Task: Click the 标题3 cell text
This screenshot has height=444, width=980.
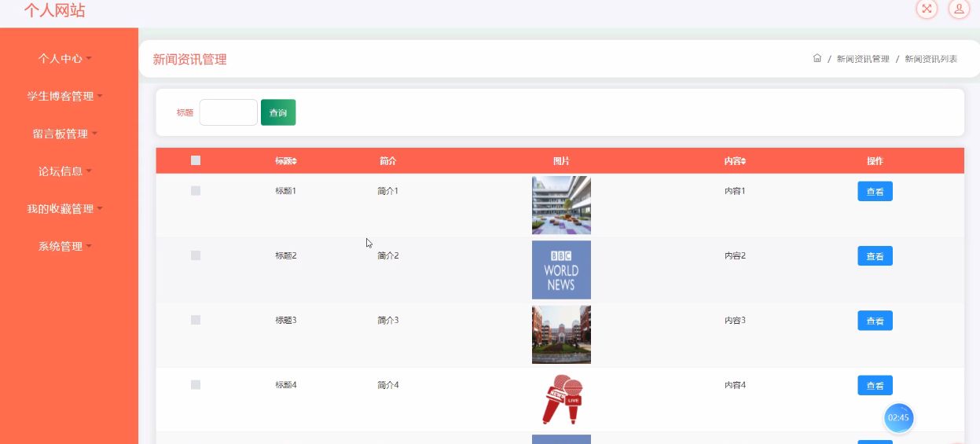Action: (x=285, y=320)
